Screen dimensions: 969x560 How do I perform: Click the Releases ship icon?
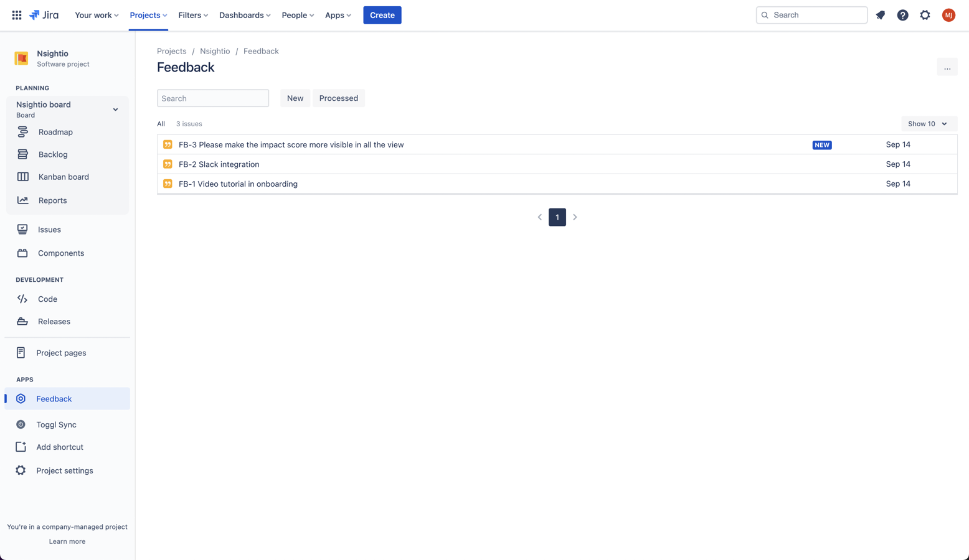[x=22, y=322]
